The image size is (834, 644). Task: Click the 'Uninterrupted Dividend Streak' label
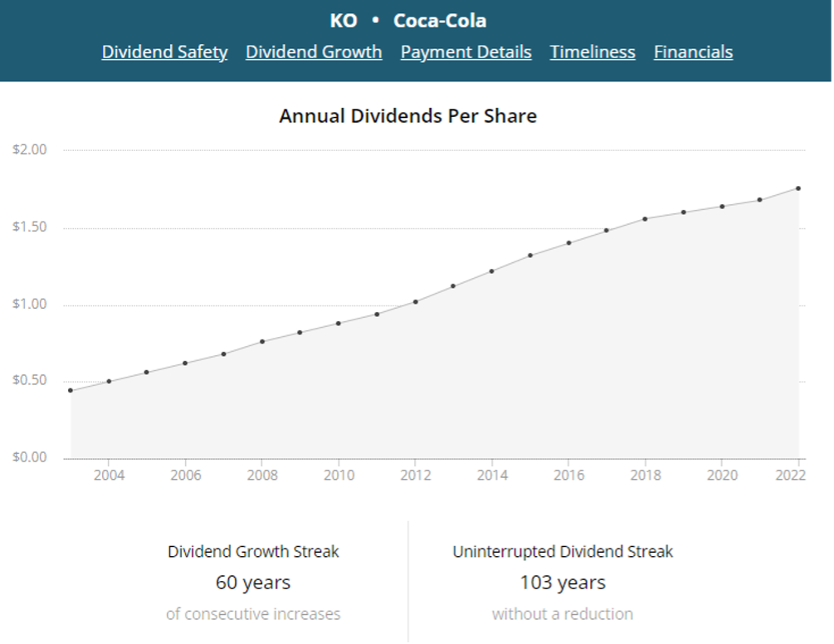point(562,552)
